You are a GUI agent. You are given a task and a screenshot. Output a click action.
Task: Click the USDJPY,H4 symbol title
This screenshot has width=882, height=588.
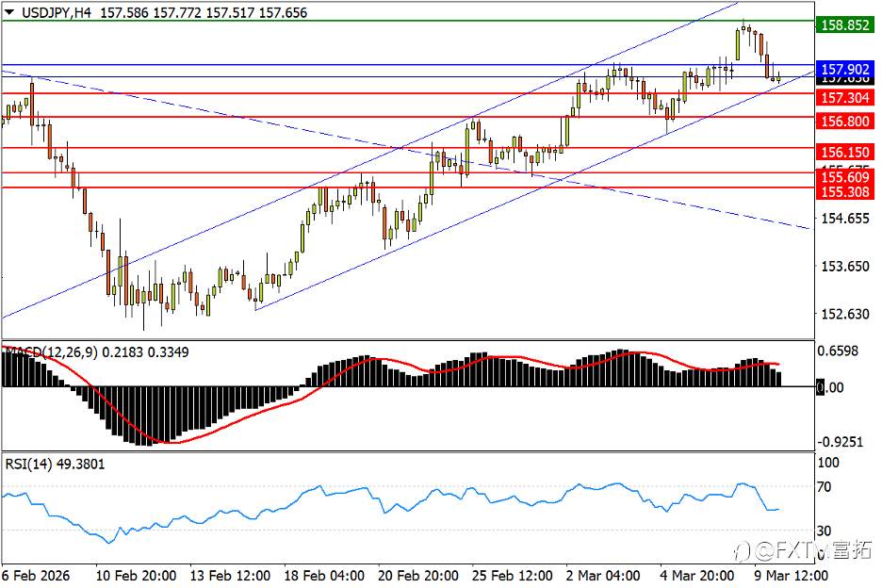click(56, 12)
